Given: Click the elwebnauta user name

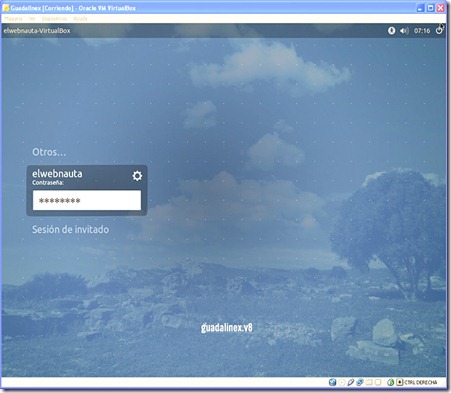Looking at the screenshot, I should (57, 173).
